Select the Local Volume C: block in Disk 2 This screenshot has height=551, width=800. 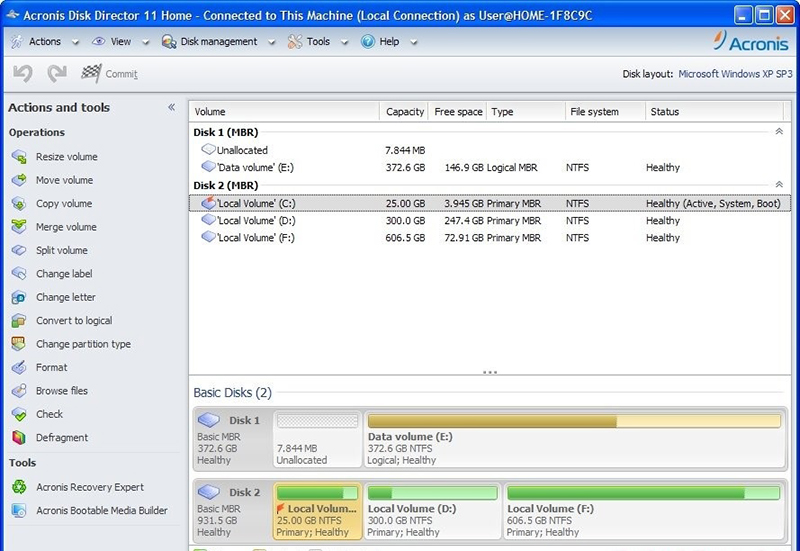coord(317,511)
